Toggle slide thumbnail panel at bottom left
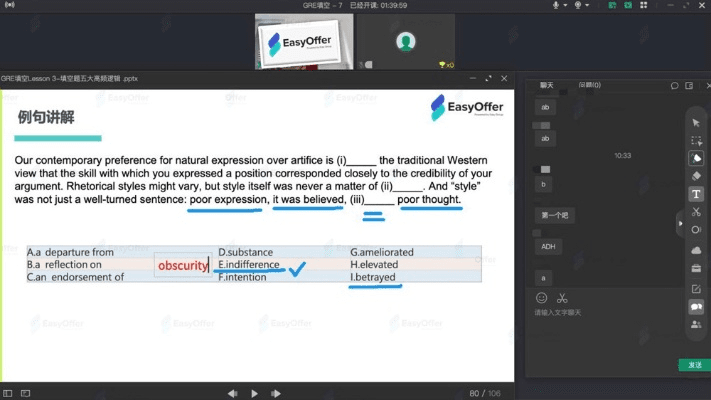711x400 pixels. pyautogui.click(x=9, y=393)
